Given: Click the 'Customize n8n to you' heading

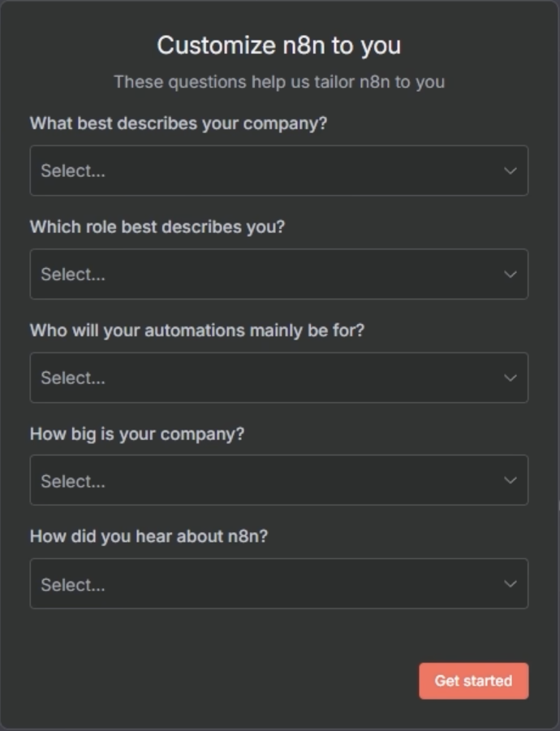Looking at the screenshot, I should tap(279, 45).
